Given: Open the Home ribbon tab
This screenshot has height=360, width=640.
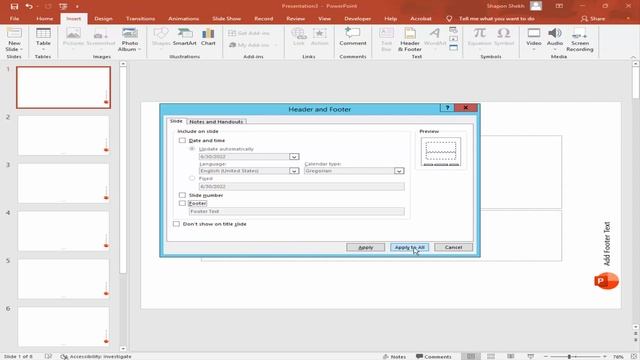Looking at the screenshot, I should tap(44, 19).
